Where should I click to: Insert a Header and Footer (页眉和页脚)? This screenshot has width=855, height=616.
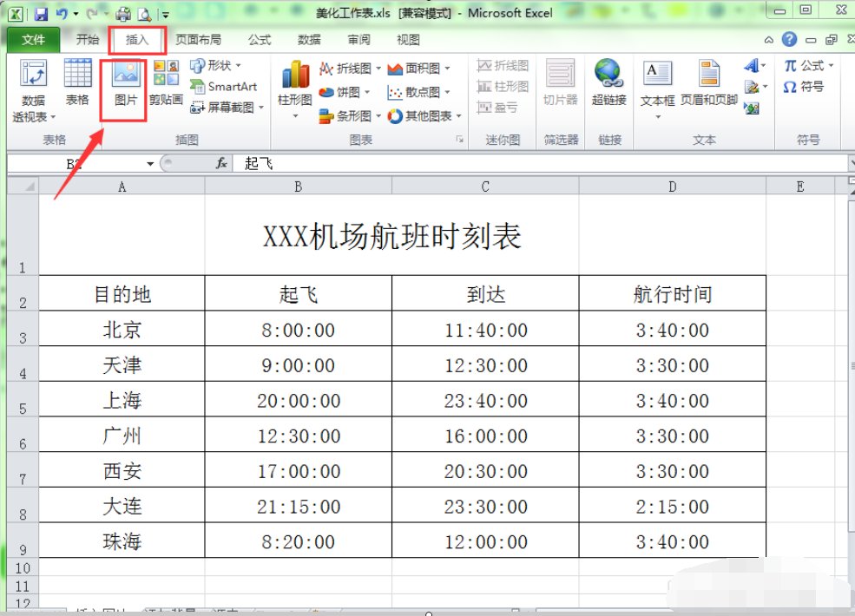click(707, 84)
